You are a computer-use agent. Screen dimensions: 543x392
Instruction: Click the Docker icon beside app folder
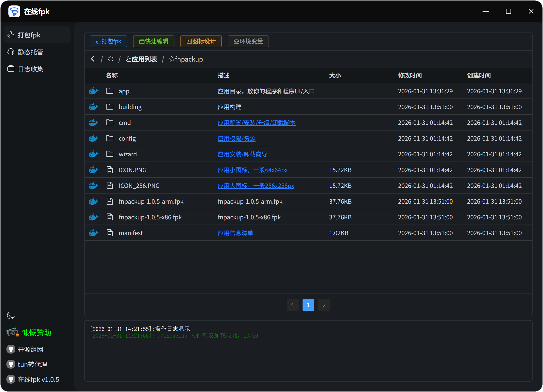[93, 91]
